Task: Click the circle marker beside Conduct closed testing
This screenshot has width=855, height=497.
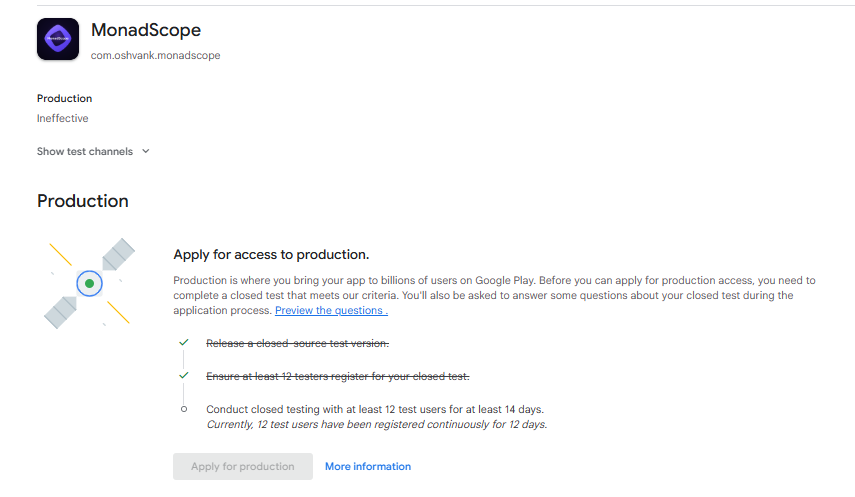Action: pyautogui.click(x=184, y=409)
